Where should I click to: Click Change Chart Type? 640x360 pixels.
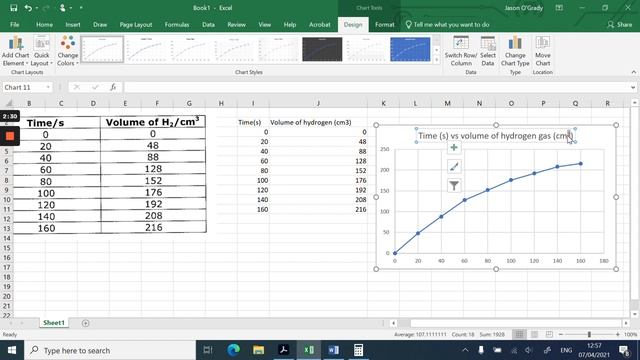(515, 51)
